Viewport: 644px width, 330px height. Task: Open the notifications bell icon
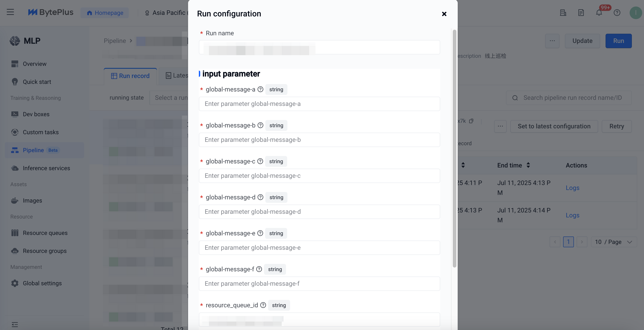(599, 13)
